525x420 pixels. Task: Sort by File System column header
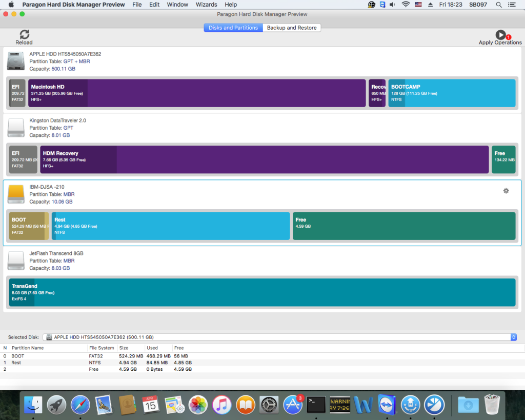103,348
